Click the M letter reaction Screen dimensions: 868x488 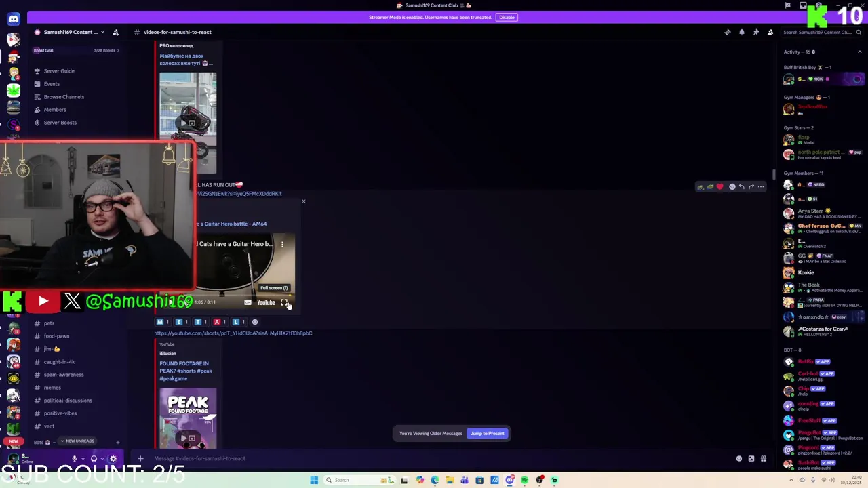coord(163,322)
